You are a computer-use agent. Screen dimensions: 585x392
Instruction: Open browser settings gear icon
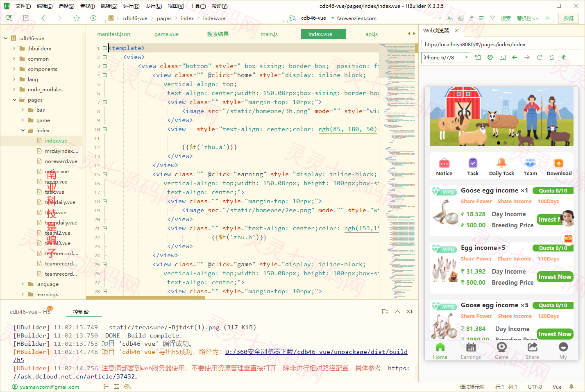pos(490,57)
